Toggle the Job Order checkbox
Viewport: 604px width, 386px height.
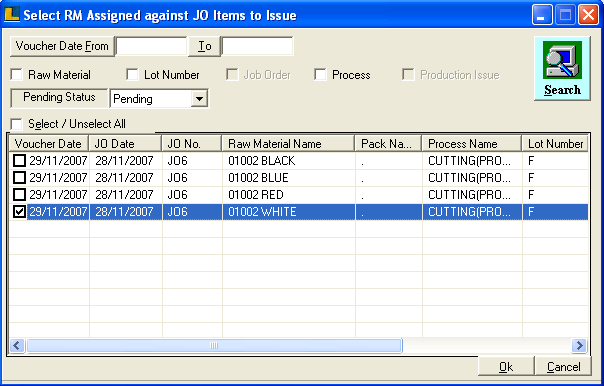coord(232,75)
